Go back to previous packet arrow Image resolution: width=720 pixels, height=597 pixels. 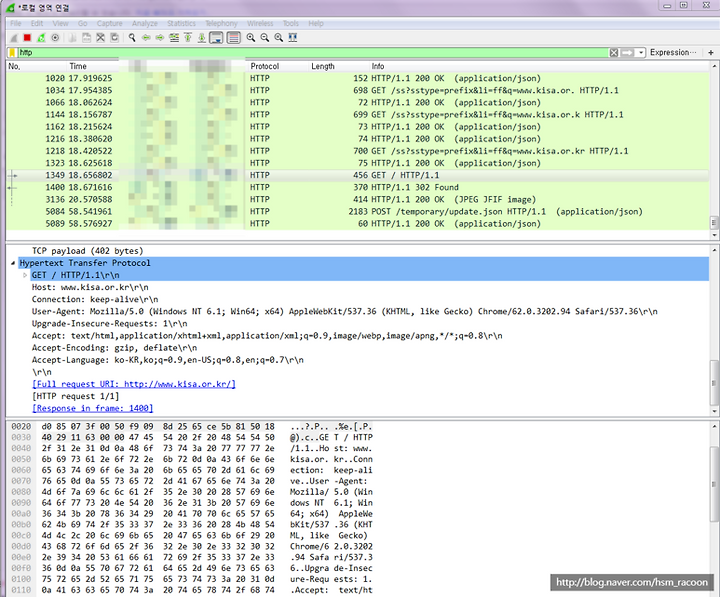point(146,38)
